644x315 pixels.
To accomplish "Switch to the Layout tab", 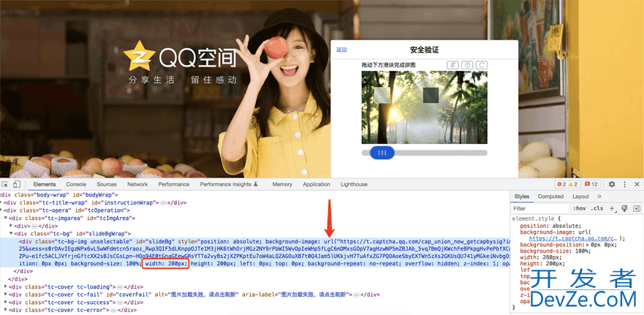I will click(x=580, y=197).
